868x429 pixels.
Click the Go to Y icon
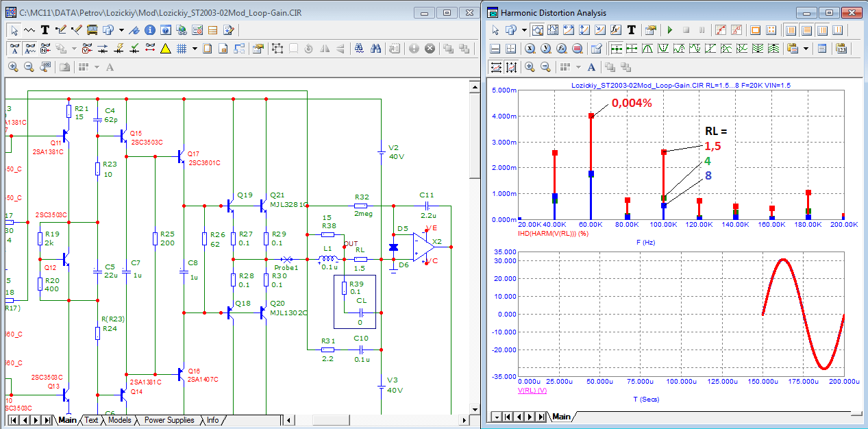click(x=546, y=49)
